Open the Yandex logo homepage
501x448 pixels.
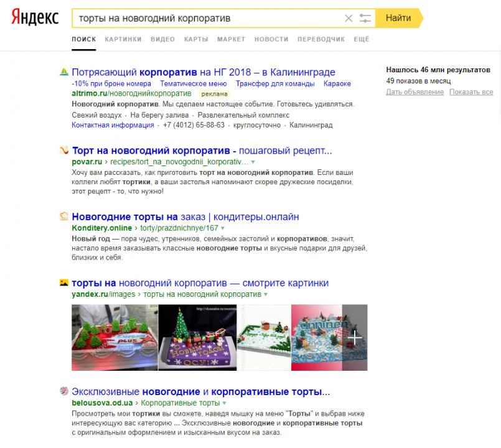pyautogui.click(x=35, y=17)
